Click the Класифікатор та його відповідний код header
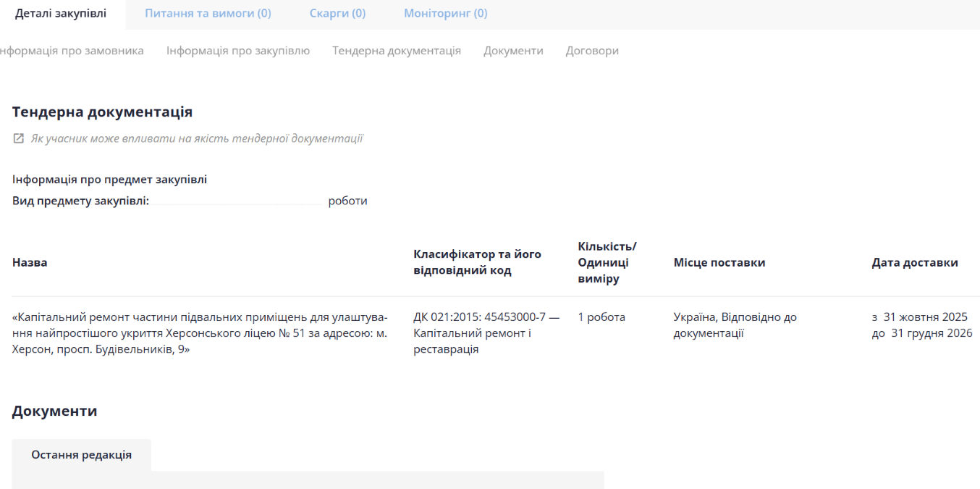Screen dimensions: 980x489 click(x=477, y=262)
